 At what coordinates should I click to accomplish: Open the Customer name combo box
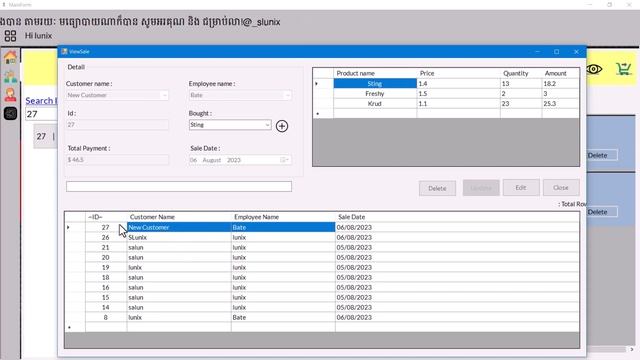(x=117, y=95)
